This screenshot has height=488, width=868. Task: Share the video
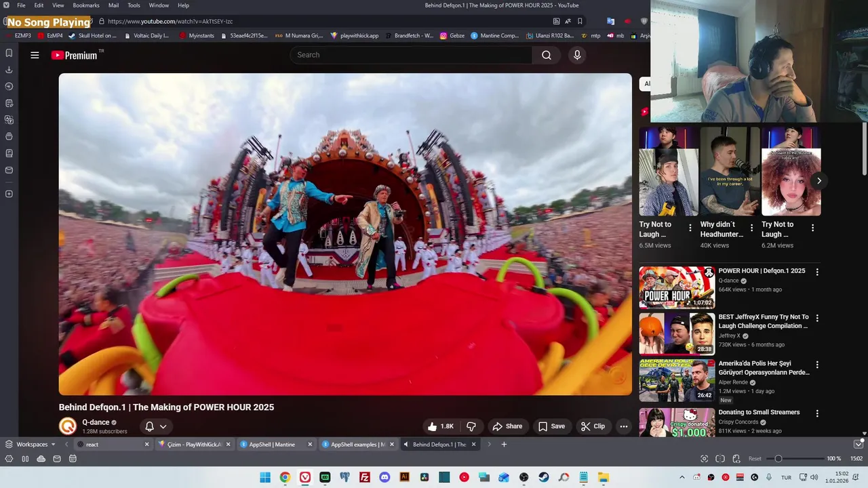pos(507,426)
